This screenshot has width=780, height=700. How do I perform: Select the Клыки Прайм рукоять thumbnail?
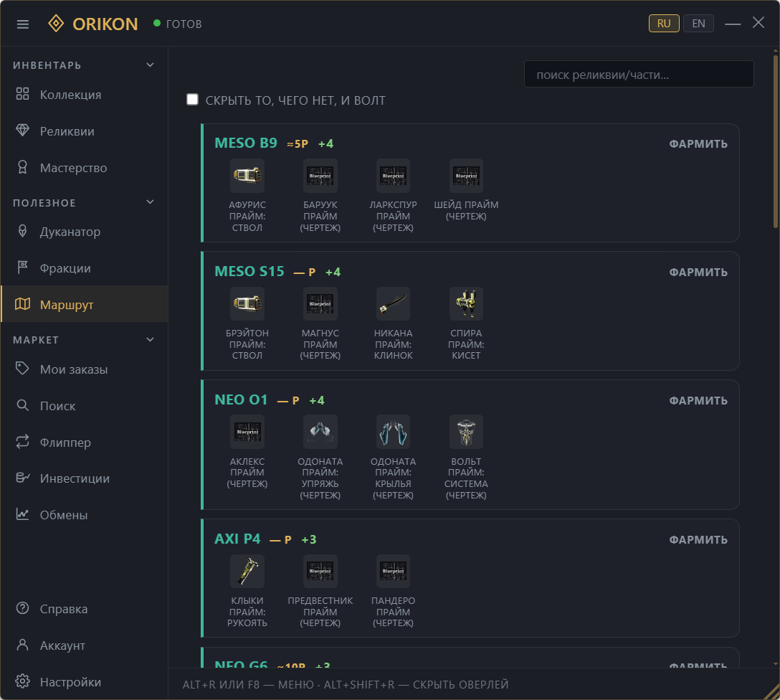tap(247, 571)
